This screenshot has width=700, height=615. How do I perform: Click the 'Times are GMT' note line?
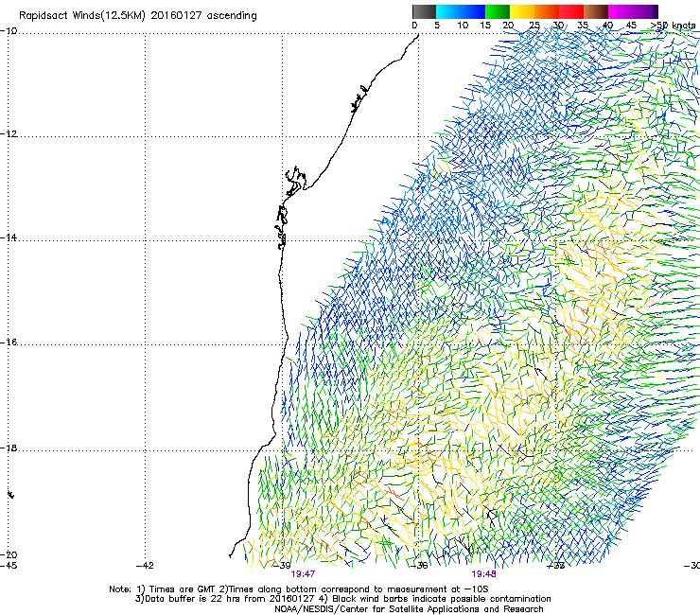[299, 589]
